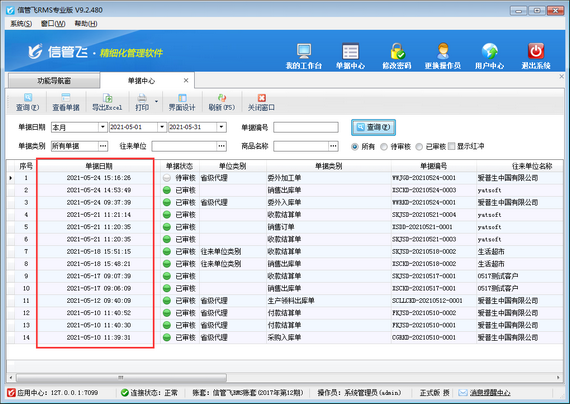
Task: Open the 系统(S) menu
Action: pos(21,24)
